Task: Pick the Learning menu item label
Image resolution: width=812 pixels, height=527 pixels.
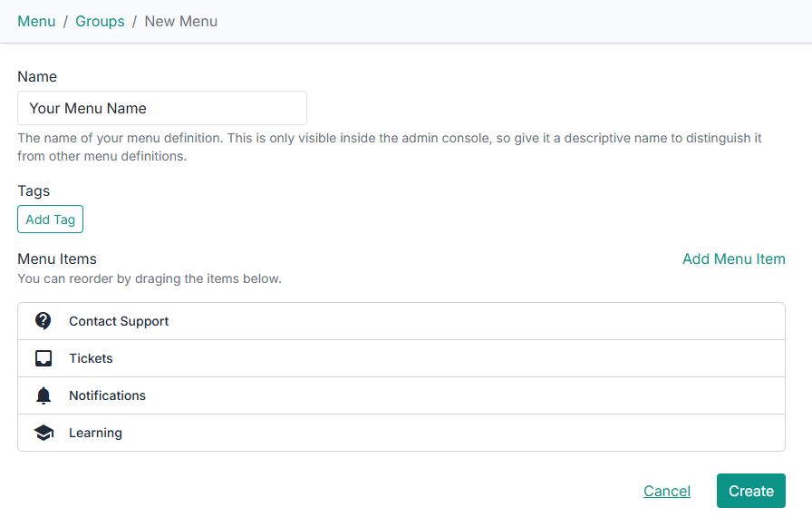Action: point(95,433)
